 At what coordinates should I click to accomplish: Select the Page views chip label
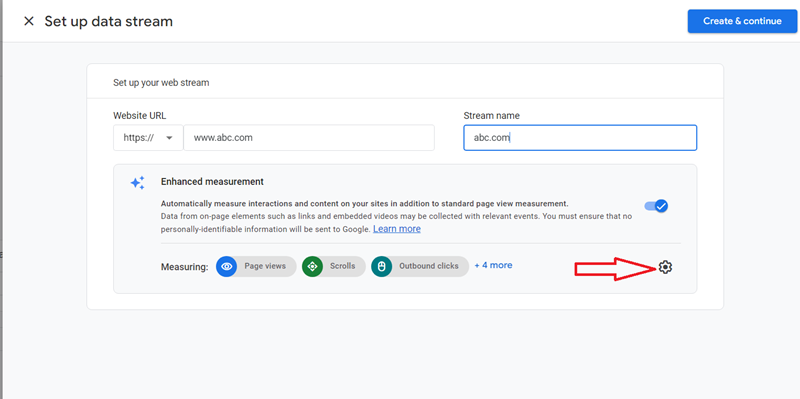point(265,266)
